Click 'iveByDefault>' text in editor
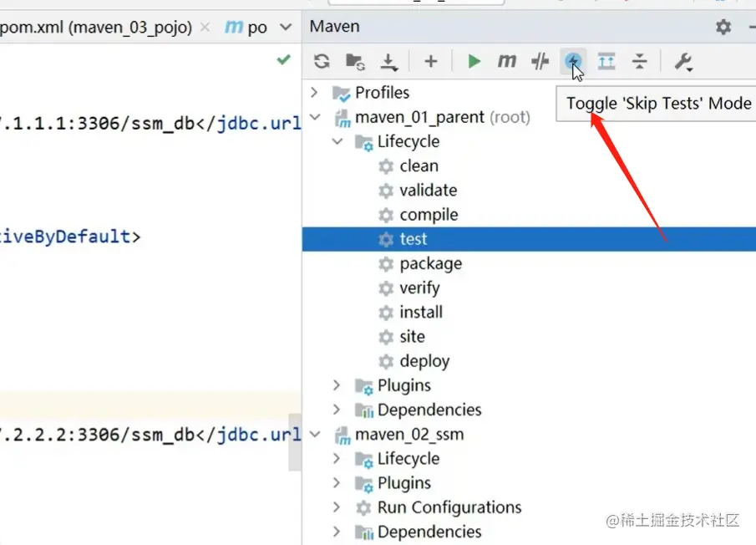 (x=70, y=237)
